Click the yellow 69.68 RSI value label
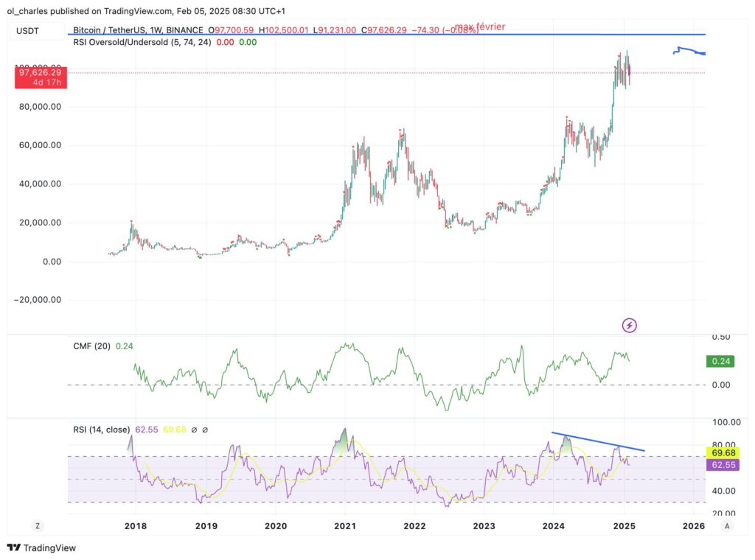Screen dimensions: 755x560 tap(721, 452)
